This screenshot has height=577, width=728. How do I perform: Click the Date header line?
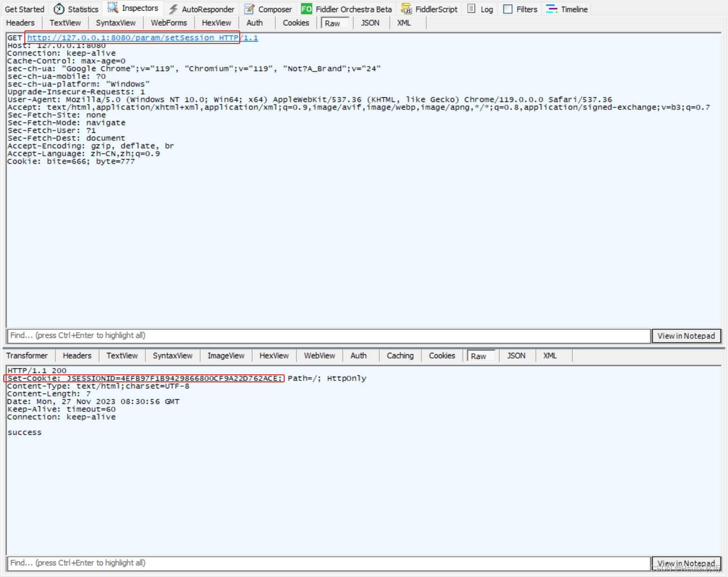pyautogui.click(x=94, y=402)
